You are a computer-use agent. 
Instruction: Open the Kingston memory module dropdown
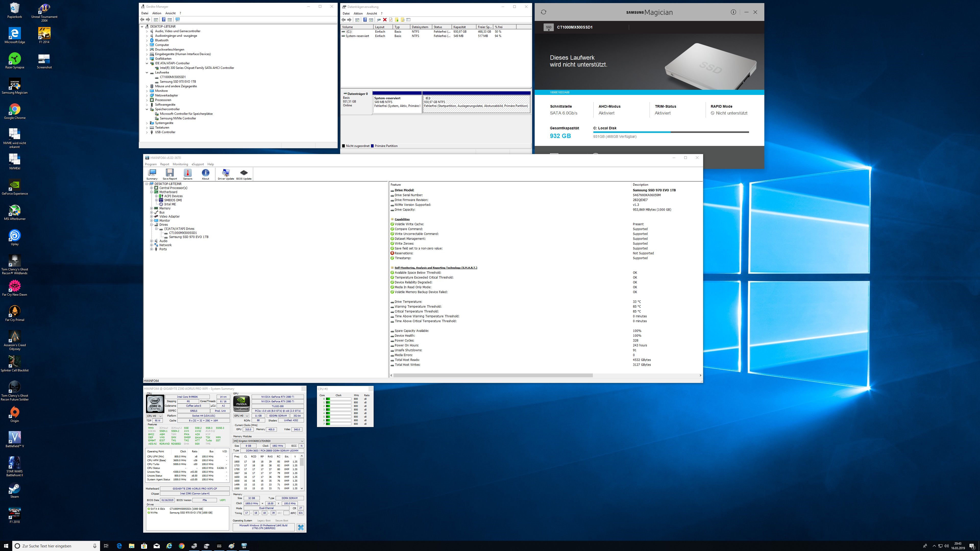click(x=302, y=441)
